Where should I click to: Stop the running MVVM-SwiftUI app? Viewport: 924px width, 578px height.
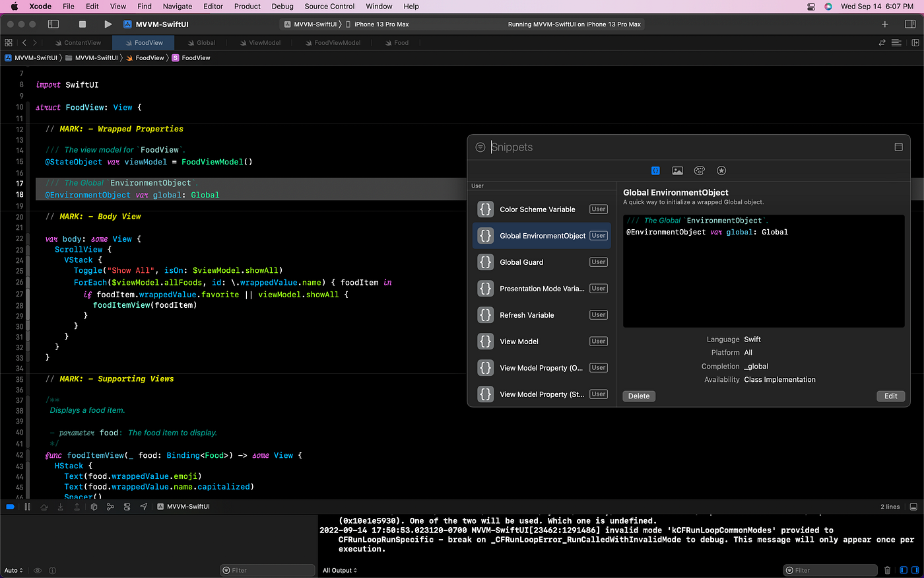pos(82,24)
